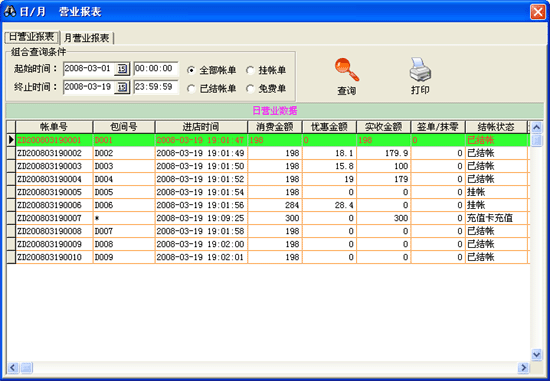Viewport: 550px width, 381px height.
Task: Click the 打印 printer icon
Action: click(420, 69)
